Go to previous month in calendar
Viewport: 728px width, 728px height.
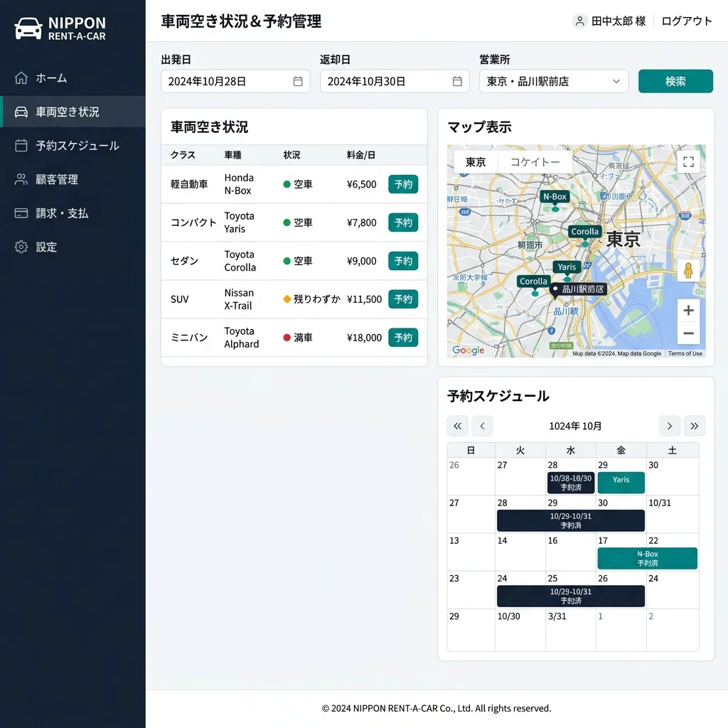pos(483,426)
